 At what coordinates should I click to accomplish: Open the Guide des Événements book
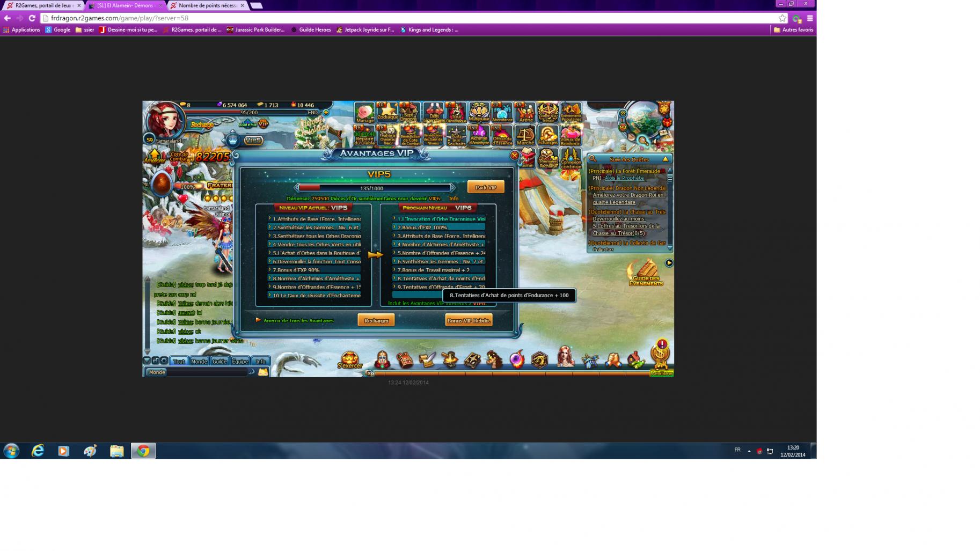pos(645,273)
